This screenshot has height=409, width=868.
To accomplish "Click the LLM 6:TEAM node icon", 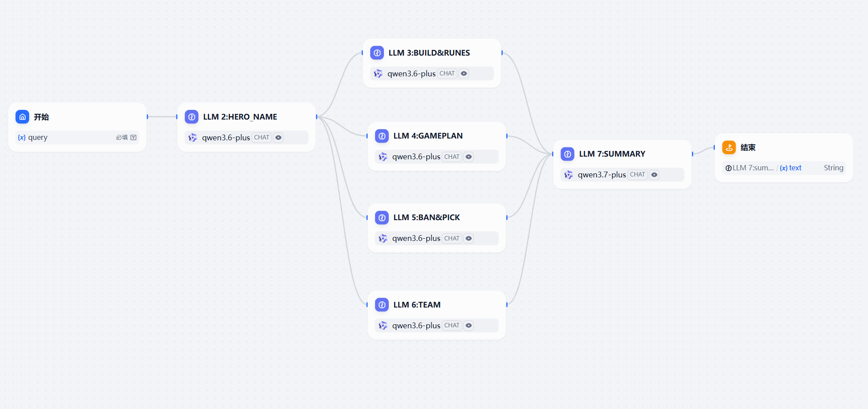I will (x=382, y=305).
